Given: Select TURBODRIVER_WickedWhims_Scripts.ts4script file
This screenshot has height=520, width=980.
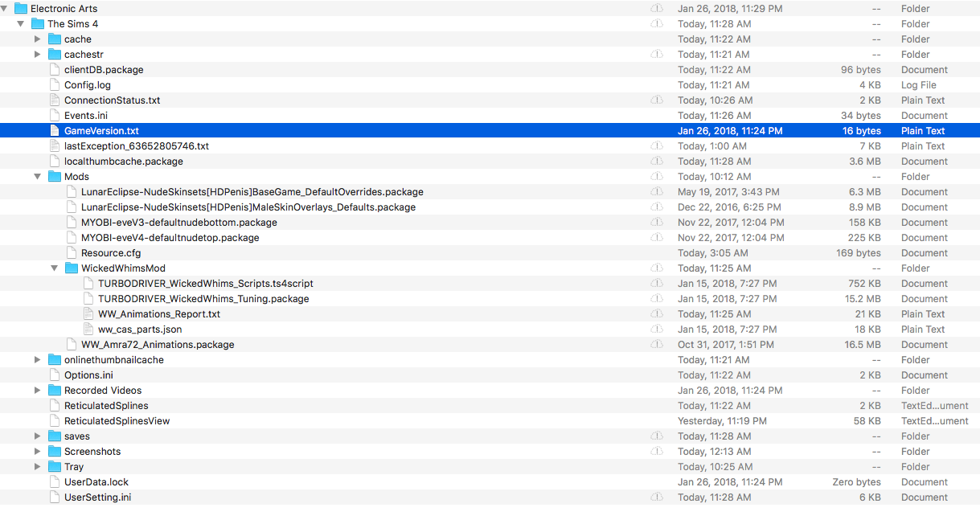Looking at the screenshot, I should click(x=206, y=284).
